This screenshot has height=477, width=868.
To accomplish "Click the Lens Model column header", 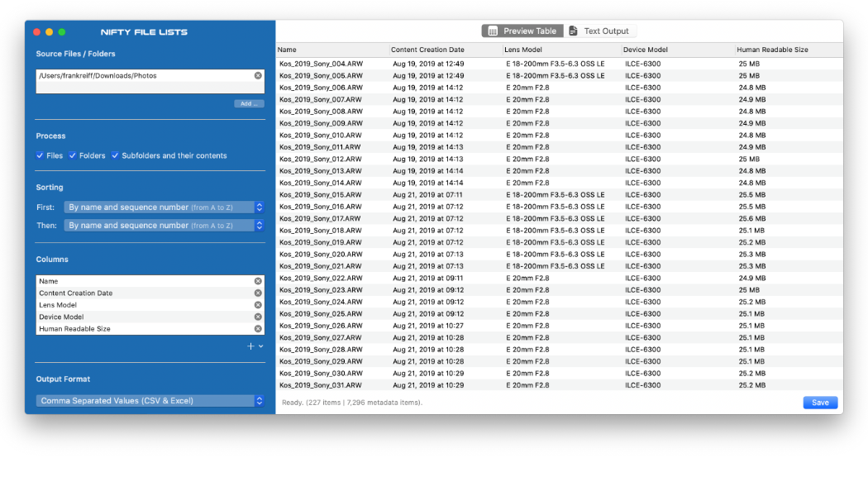I will 562,50.
